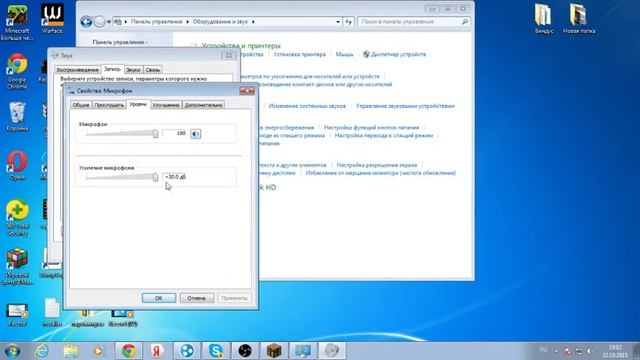Click the system tray clock
Screen dimensions: 640x360
pyautogui.click(x=614, y=351)
